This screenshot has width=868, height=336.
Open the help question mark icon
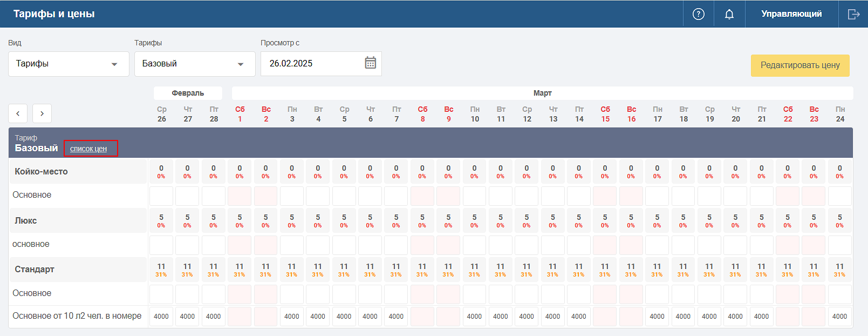[x=698, y=14]
